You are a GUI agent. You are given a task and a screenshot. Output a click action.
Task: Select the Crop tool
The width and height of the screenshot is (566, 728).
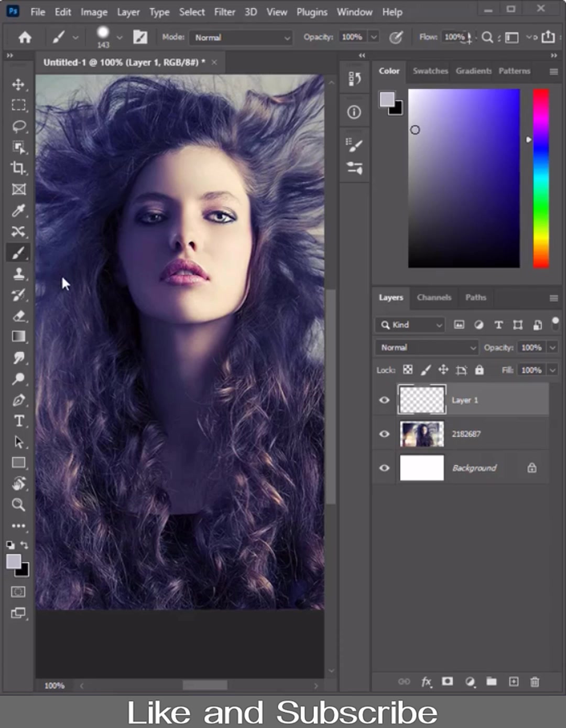tap(19, 168)
